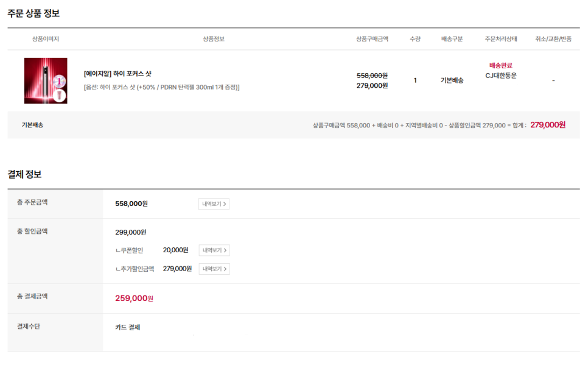View 내역보기 for 총 주문금액
Screen dimensions: 588x365
[214, 204]
